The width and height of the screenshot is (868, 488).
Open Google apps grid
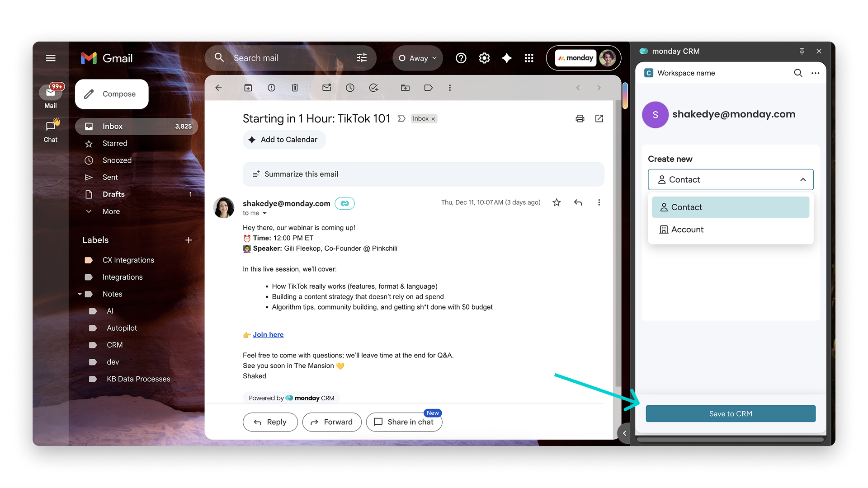coord(529,58)
